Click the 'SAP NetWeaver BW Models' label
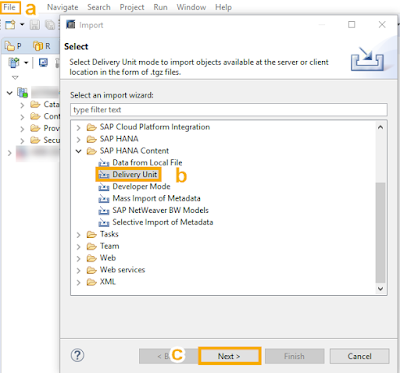Viewport: 400px width, 373px height. [x=160, y=210]
